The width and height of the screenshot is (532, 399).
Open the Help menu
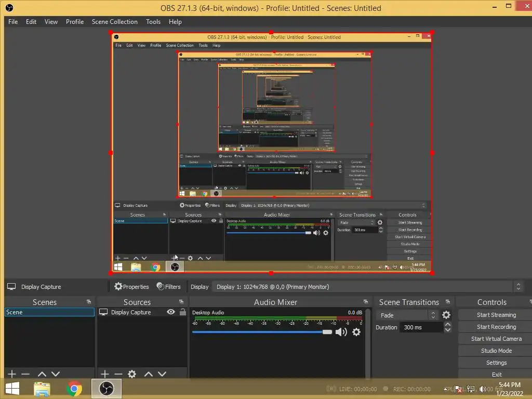(x=175, y=22)
